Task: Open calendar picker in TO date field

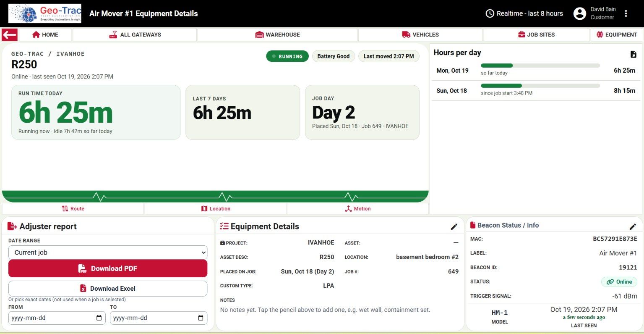Action: click(x=200, y=318)
